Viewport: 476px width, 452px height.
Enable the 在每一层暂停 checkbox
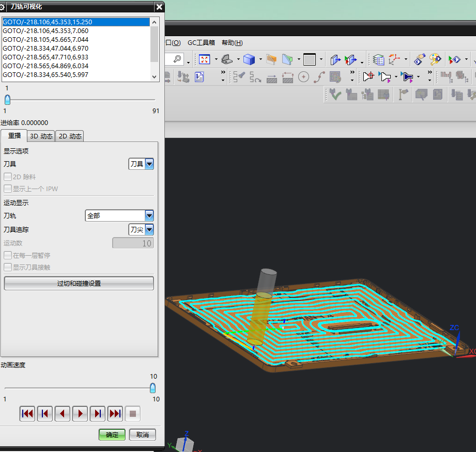coord(8,255)
